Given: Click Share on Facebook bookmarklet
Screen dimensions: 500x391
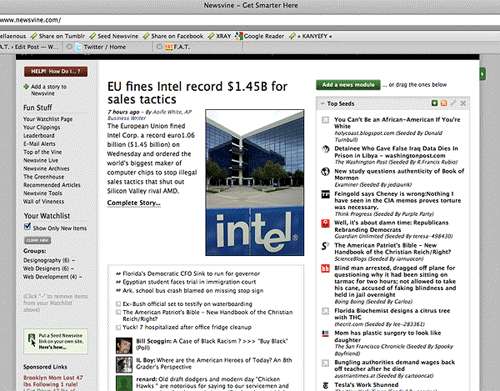Looking at the screenshot, I should (173, 36).
